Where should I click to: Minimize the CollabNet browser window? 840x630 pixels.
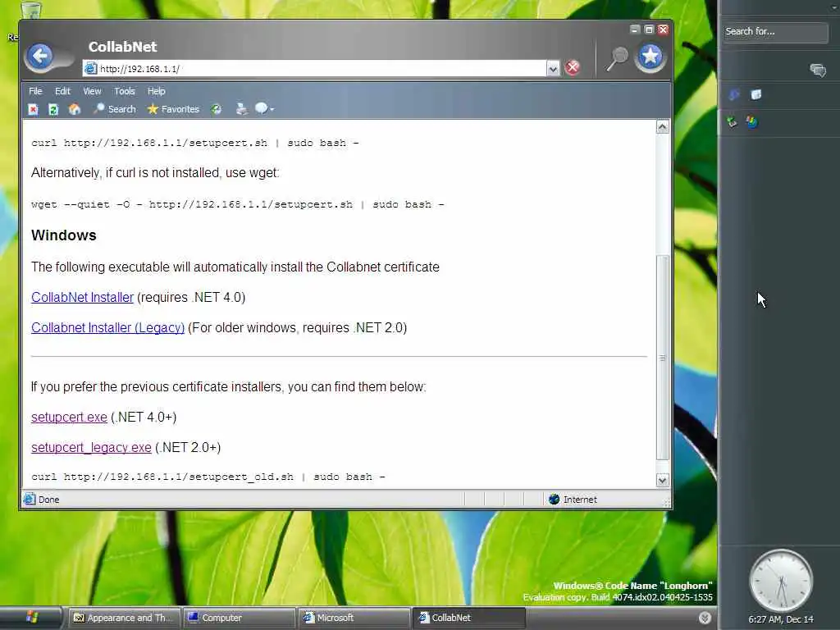[x=636, y=30]
